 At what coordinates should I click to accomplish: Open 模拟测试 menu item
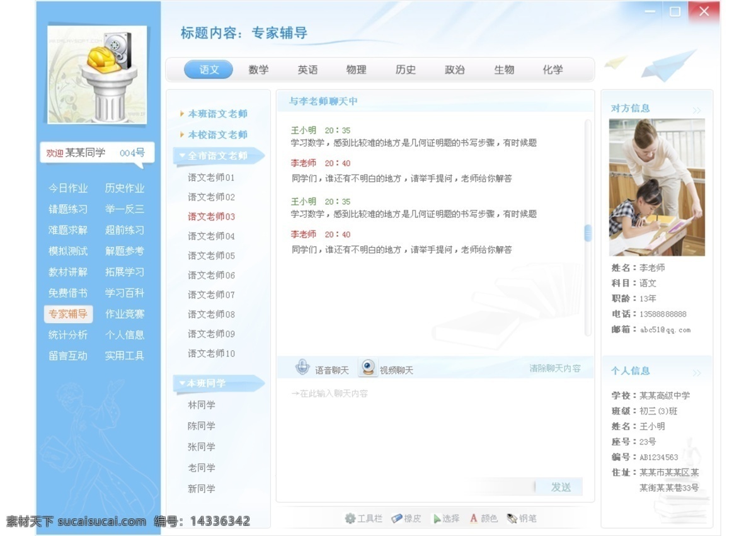tap(68, 251)
